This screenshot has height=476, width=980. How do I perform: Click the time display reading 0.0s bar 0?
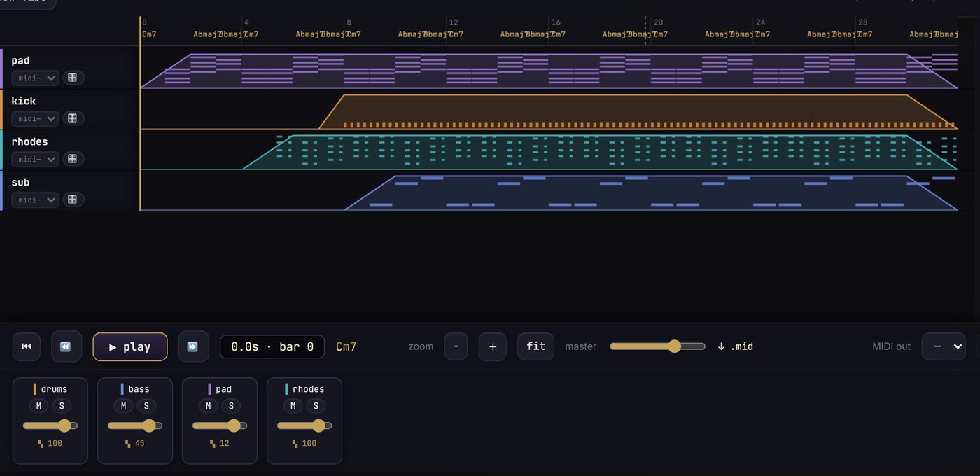tap(272, 346)
